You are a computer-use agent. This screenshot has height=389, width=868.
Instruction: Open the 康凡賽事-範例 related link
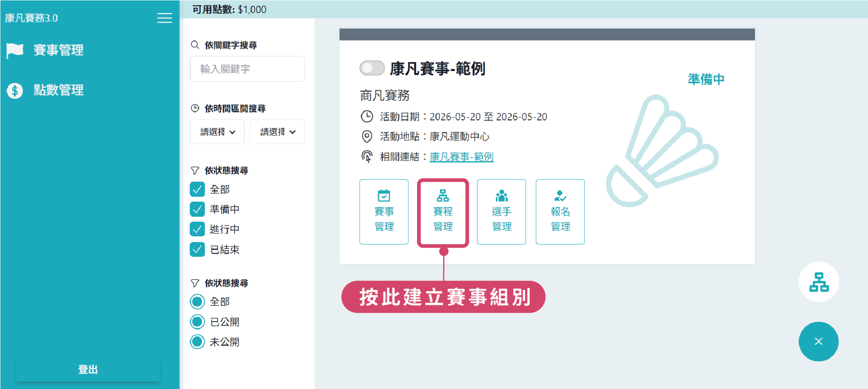[461, 157]
